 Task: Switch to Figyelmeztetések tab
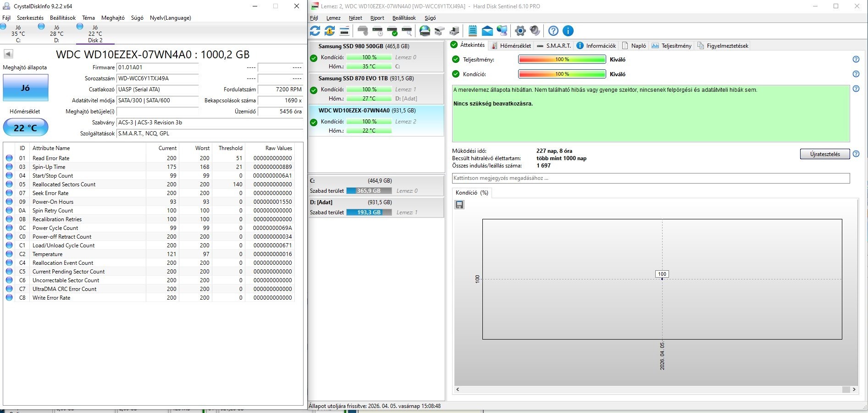723,45
